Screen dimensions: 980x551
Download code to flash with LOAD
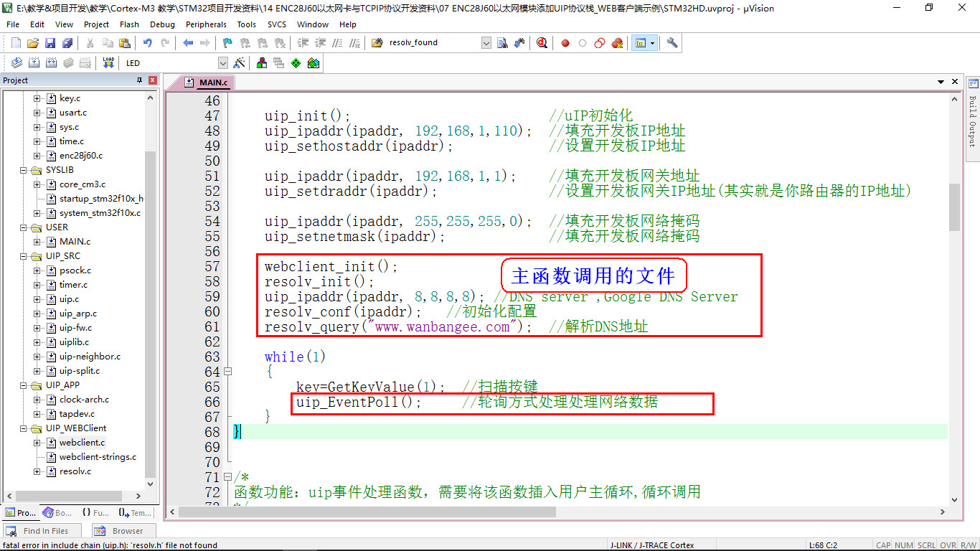109,63
